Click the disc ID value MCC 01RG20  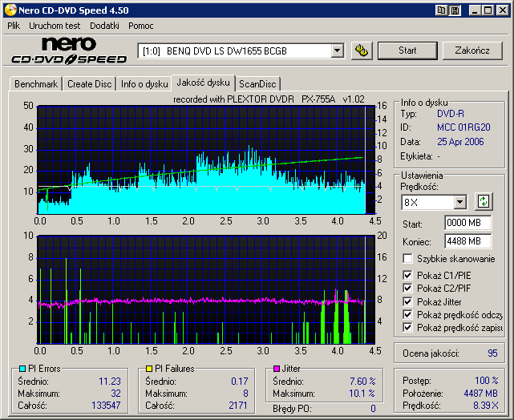[x=463, y=127]
